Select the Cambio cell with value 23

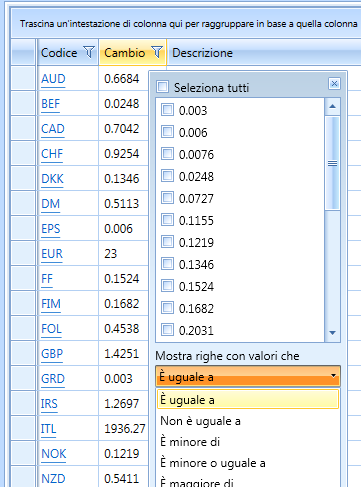[x=123, y=254]
